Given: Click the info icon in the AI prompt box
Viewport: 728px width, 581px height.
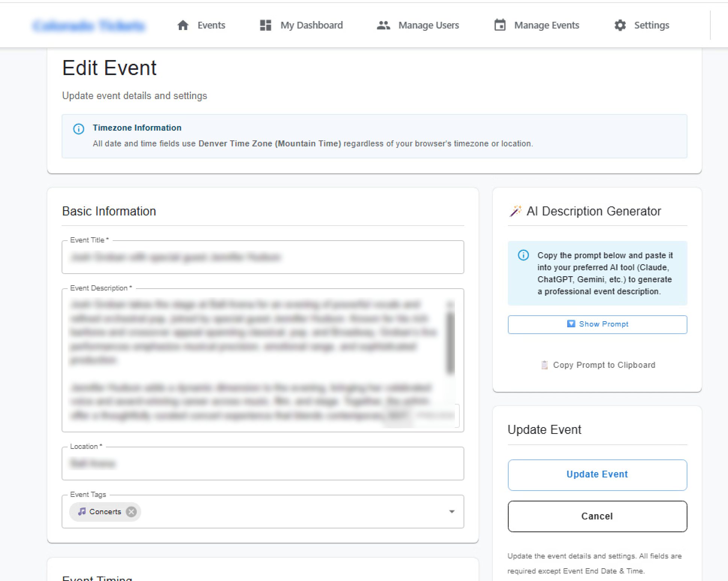Looking at the screenshot, I should point(523,255).
